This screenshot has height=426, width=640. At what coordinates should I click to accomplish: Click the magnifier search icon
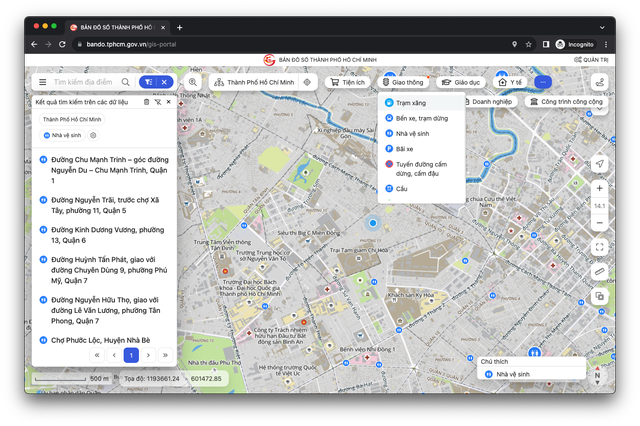[x=126, y=82]
